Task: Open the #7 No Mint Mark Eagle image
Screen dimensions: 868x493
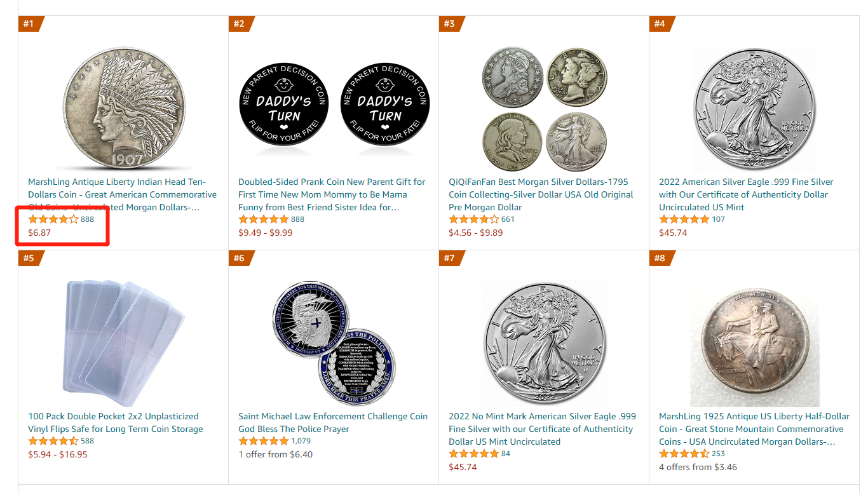Action: click(544, 343)
